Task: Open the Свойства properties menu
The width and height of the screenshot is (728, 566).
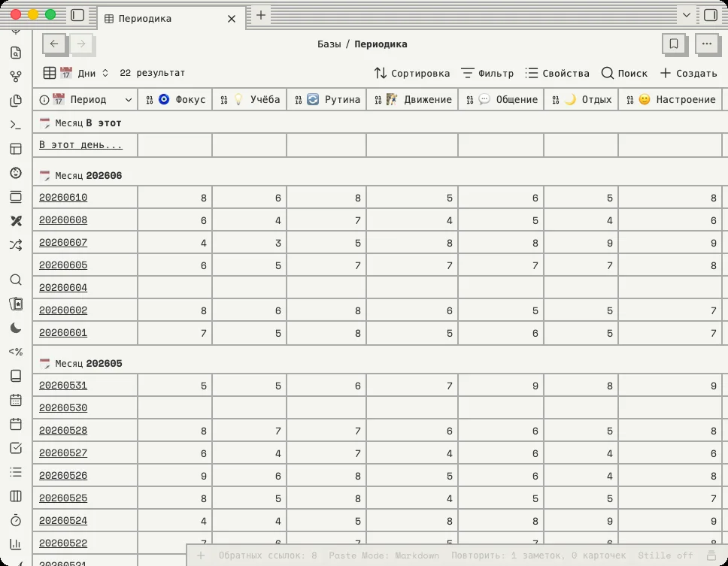Action: click(x=557, y=74)
